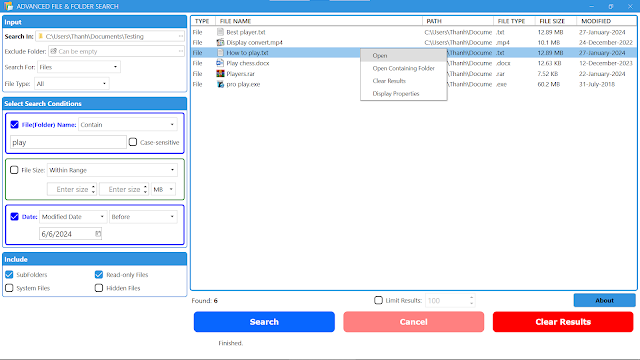Uncheck SubFolders option

point(9,275)
